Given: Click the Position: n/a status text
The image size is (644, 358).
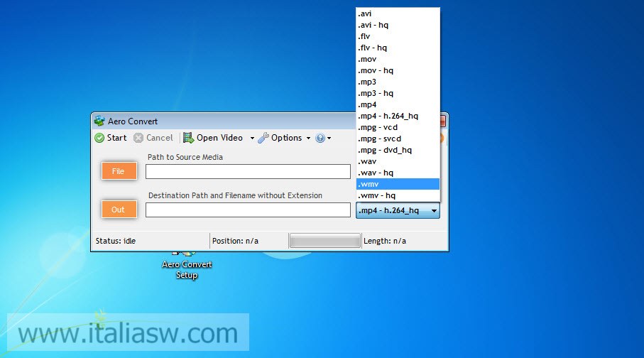Looking at the screenshot, I should point(235,241).
